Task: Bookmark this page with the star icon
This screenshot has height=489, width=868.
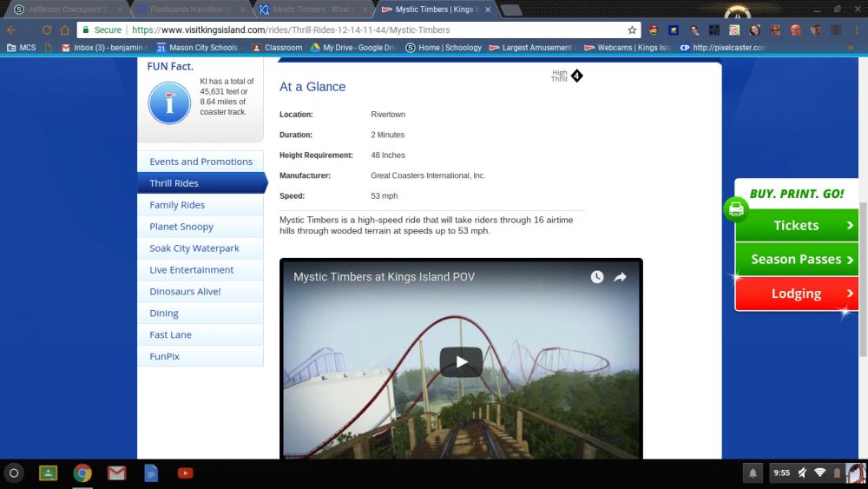Action: tap(632, 30)
